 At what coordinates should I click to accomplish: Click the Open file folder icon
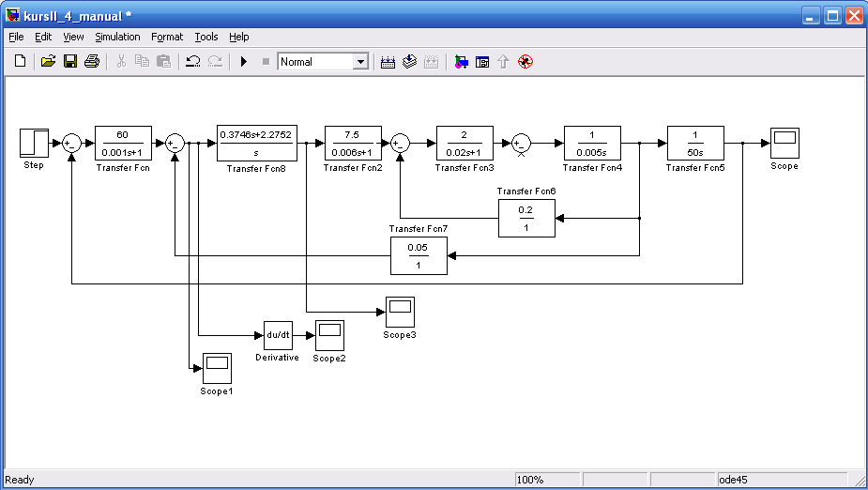point(48,62)
